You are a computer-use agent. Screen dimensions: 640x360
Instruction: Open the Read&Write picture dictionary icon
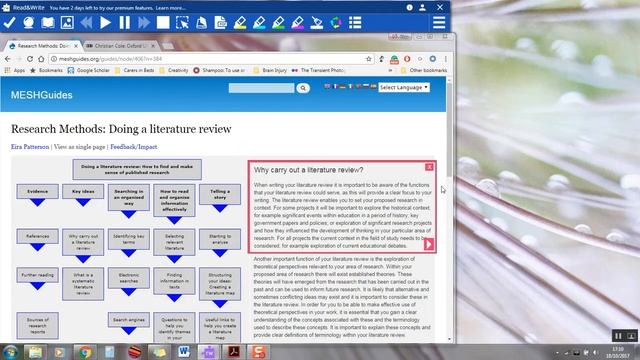tap(67, 23)
